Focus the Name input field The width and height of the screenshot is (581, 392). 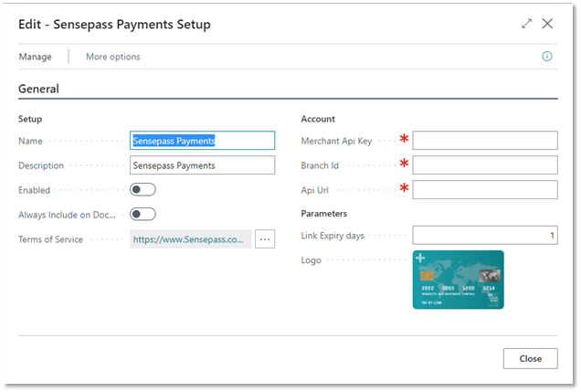coord(202,141)
